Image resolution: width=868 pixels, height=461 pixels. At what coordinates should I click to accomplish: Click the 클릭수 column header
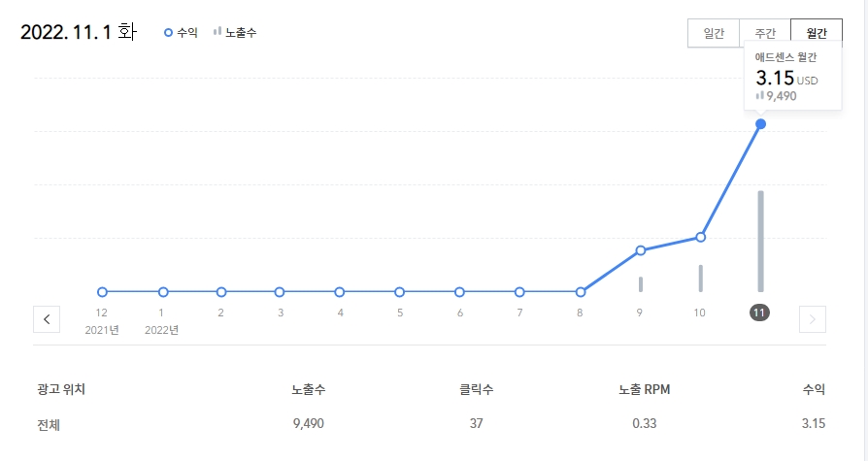click(x=476, y=389)
